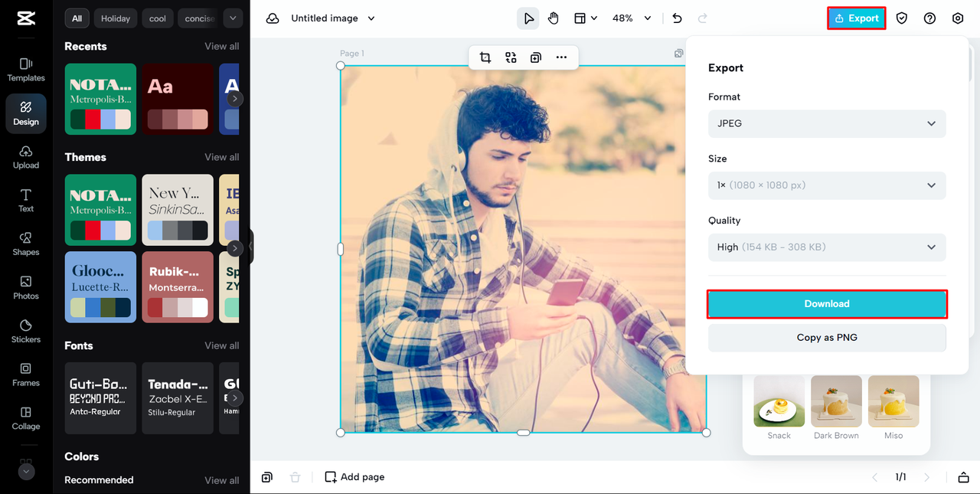Screen dimensions: 980x494
Task: Click the delete page trash icon
Action: pyautogui.click(x=295, y=477)
